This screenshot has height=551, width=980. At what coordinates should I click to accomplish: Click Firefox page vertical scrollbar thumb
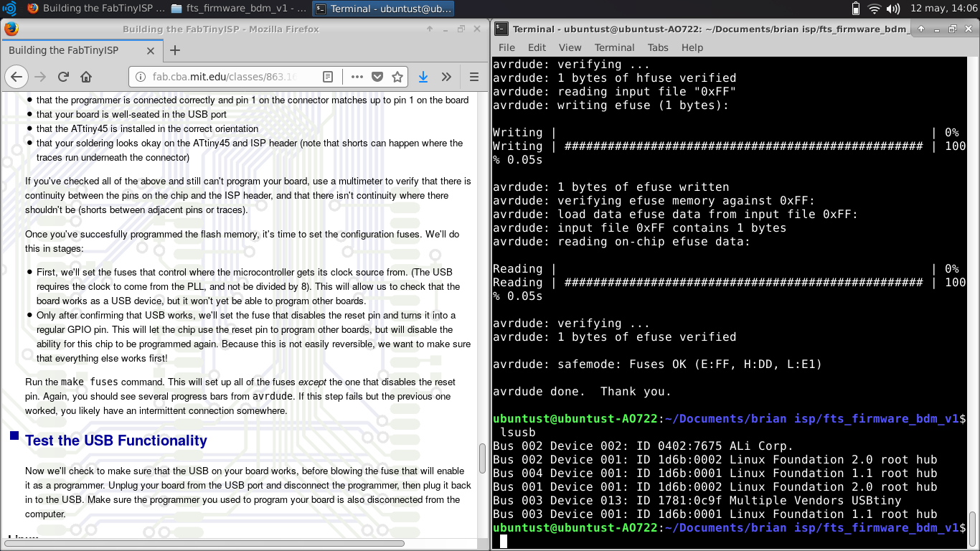pyautogui.click(x=483, y=458)
